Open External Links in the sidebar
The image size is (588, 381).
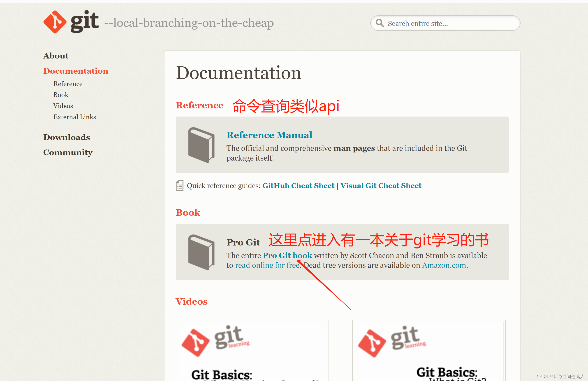point(75,117)
